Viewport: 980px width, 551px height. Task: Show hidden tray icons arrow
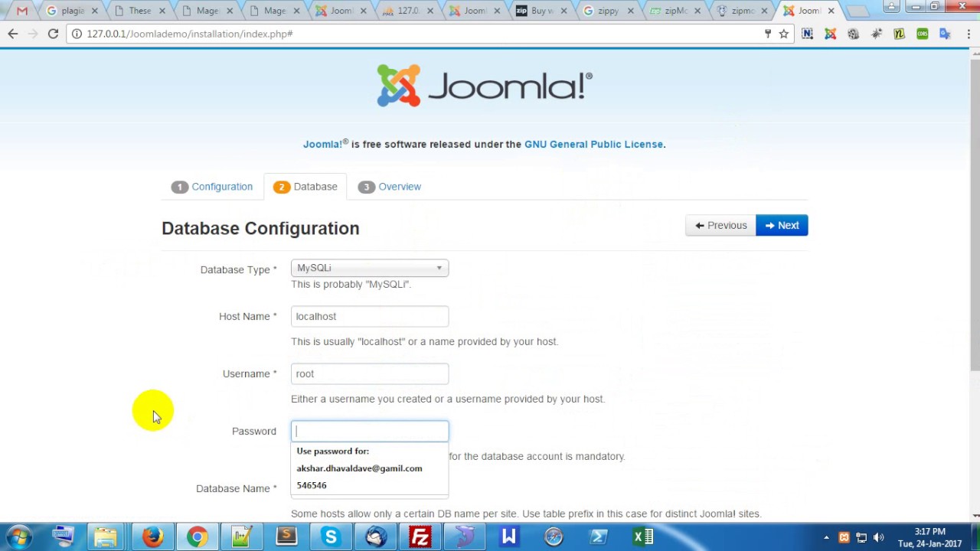tap(828, 537)
